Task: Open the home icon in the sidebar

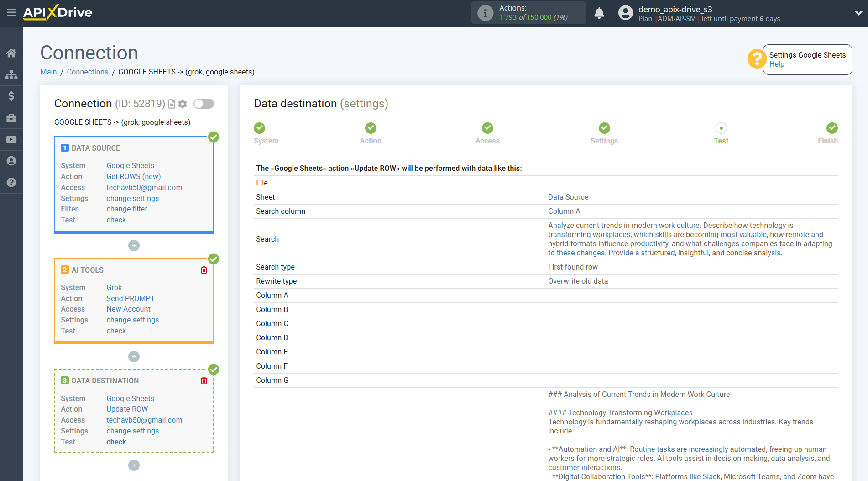Action: [x=11, y=53]
